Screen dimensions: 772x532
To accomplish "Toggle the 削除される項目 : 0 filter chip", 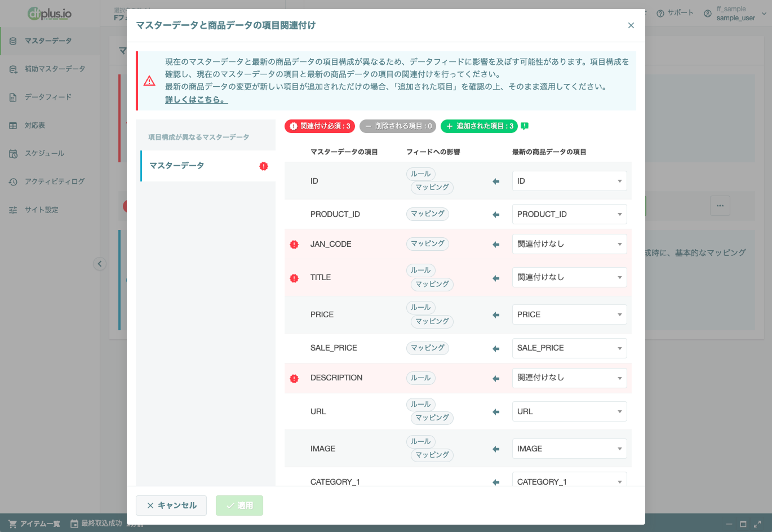I will click(398, 126).
